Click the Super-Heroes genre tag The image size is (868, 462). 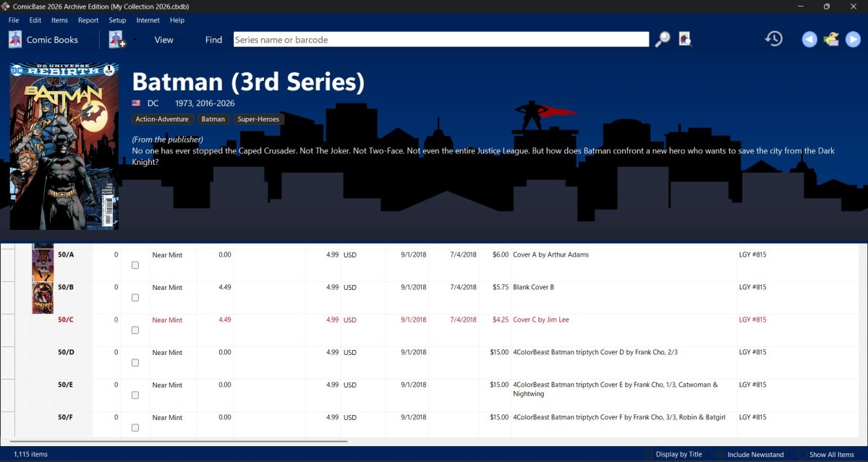[259, 119]
